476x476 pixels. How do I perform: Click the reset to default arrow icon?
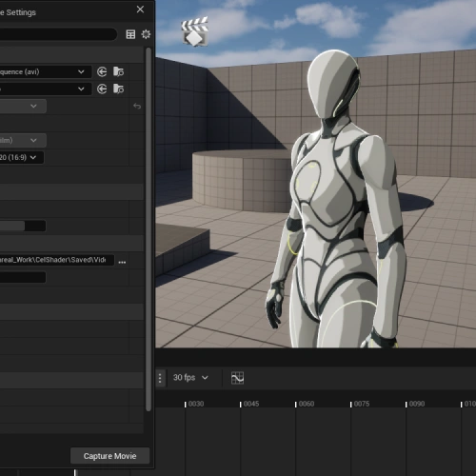pos(137,106)
